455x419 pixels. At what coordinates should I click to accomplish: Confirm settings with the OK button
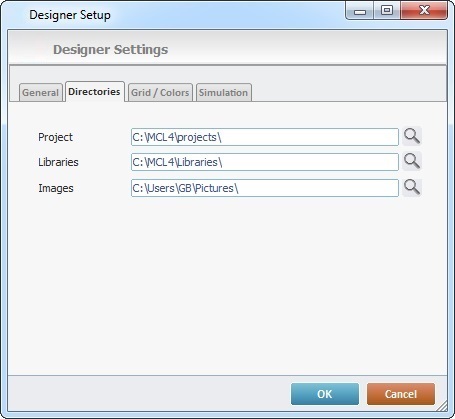325,394
